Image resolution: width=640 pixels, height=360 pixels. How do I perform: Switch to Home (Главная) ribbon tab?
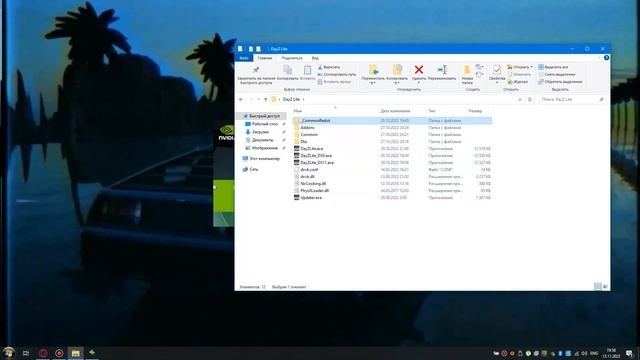pos(264,58)
